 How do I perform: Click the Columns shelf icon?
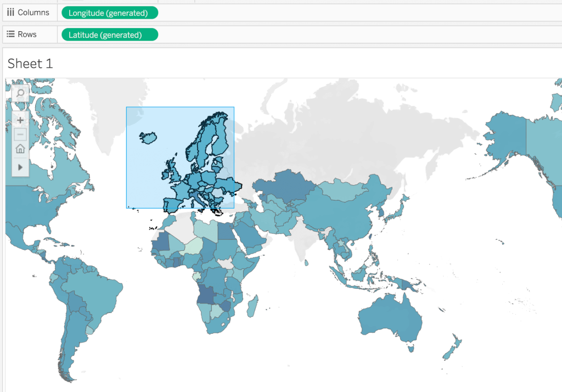[10, 13]
